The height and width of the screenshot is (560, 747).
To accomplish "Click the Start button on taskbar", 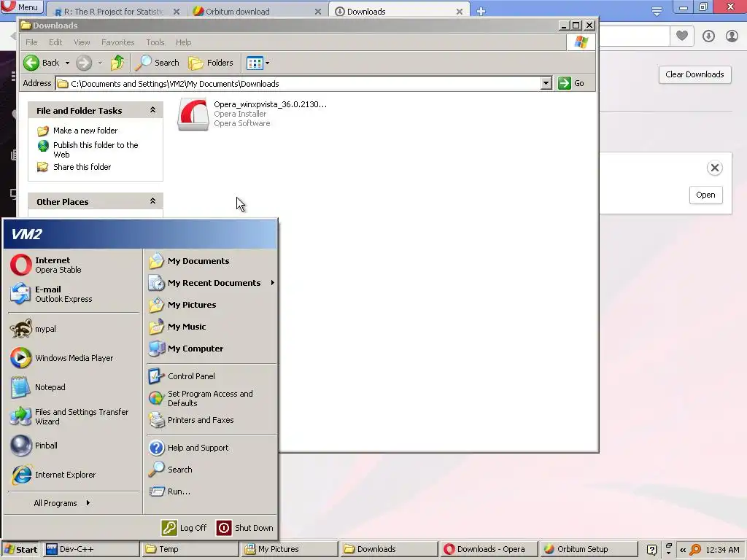I will tap(20, 550).
